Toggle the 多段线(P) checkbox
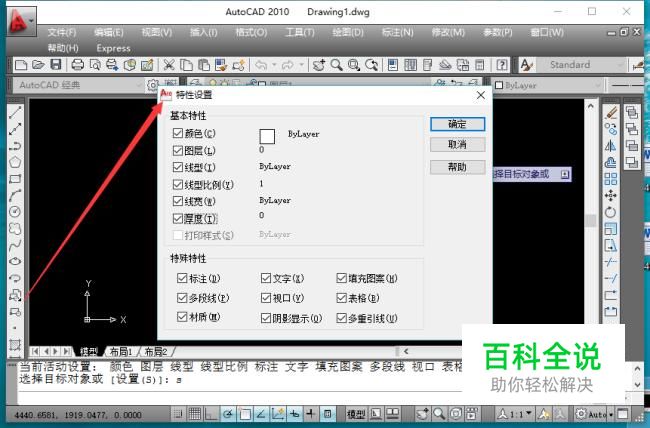Image resolution: width=650 pixels, height=428 pixels. point(182,298)
